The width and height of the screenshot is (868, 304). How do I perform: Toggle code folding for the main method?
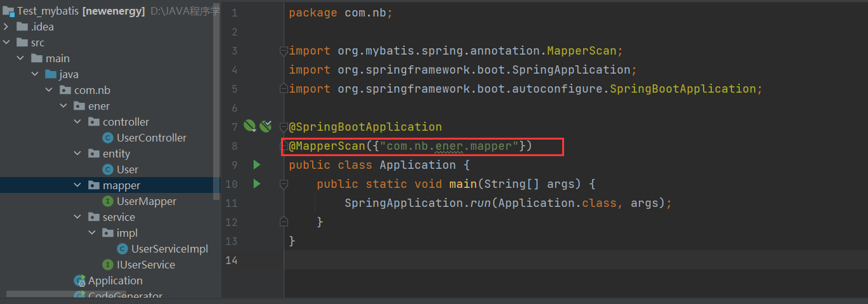tap(284, 184)
